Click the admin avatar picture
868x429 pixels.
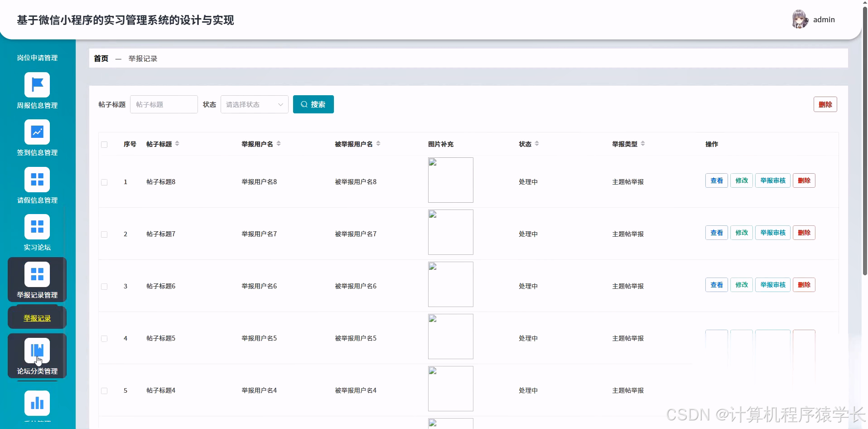click(800, 19)
